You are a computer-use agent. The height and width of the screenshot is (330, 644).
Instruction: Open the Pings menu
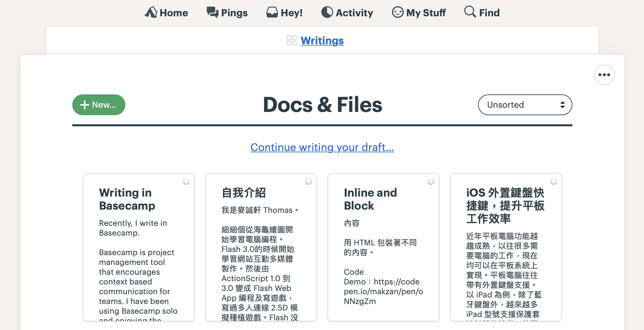227,13
